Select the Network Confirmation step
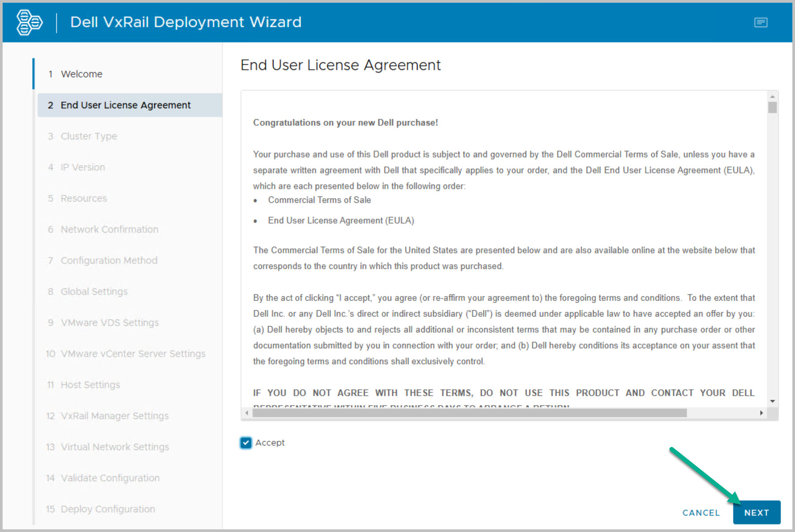Image resolution: width=795 pixels, height=532 pixels. pos(109,230)
